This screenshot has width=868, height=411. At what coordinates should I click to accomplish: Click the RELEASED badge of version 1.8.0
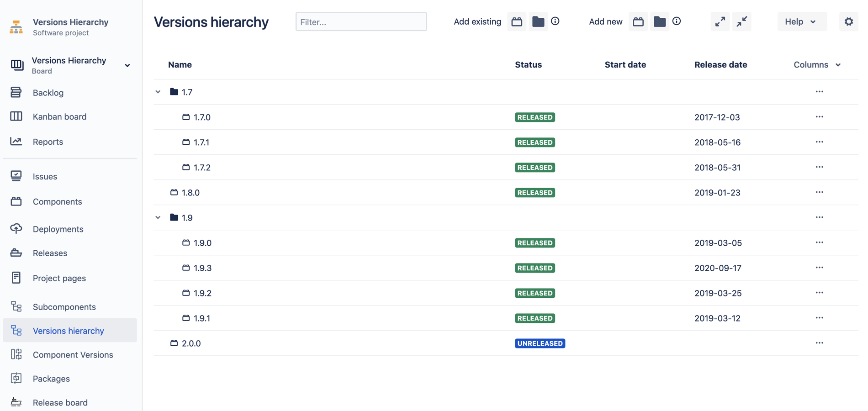tap(535, 193)
